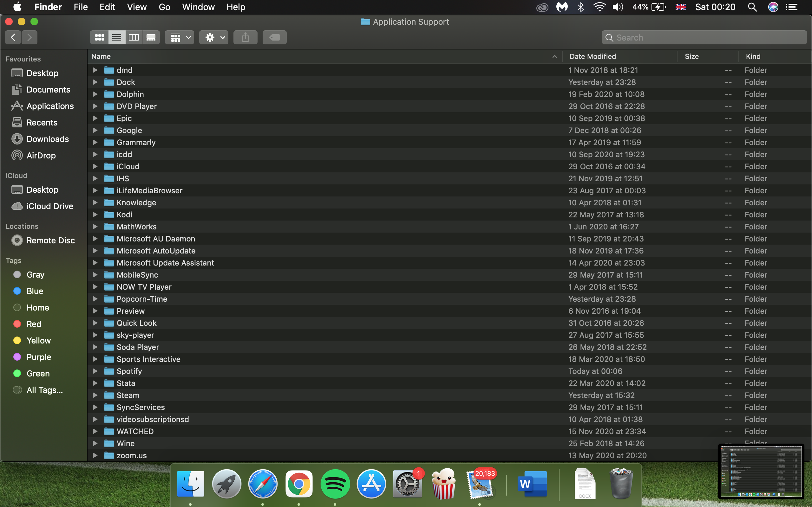Click the Edit Tags toolbar button
Image resolution: width=812 pixels, height=507 pixels.
274,37
